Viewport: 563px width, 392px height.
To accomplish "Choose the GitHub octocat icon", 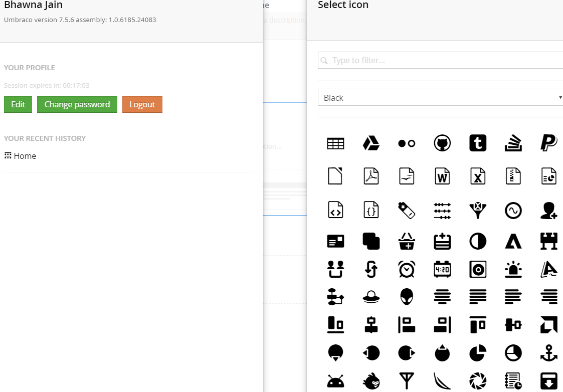I will coord(442,143).
